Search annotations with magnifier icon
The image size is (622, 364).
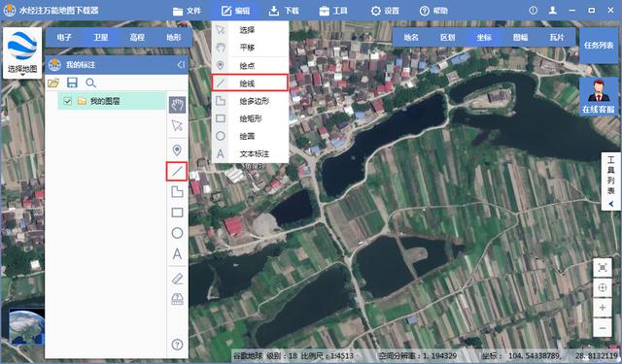[x=90, y=83]
